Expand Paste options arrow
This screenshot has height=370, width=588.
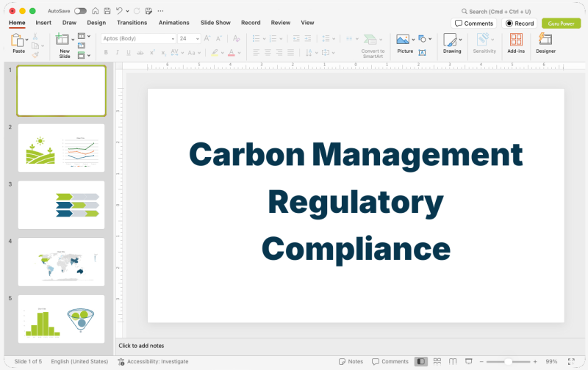[26, 40]
